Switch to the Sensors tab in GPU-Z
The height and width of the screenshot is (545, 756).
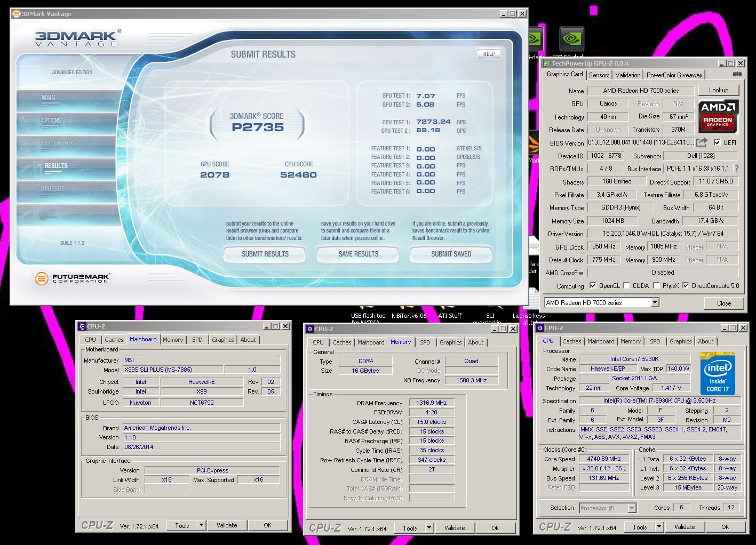click(x=599, y=75)
